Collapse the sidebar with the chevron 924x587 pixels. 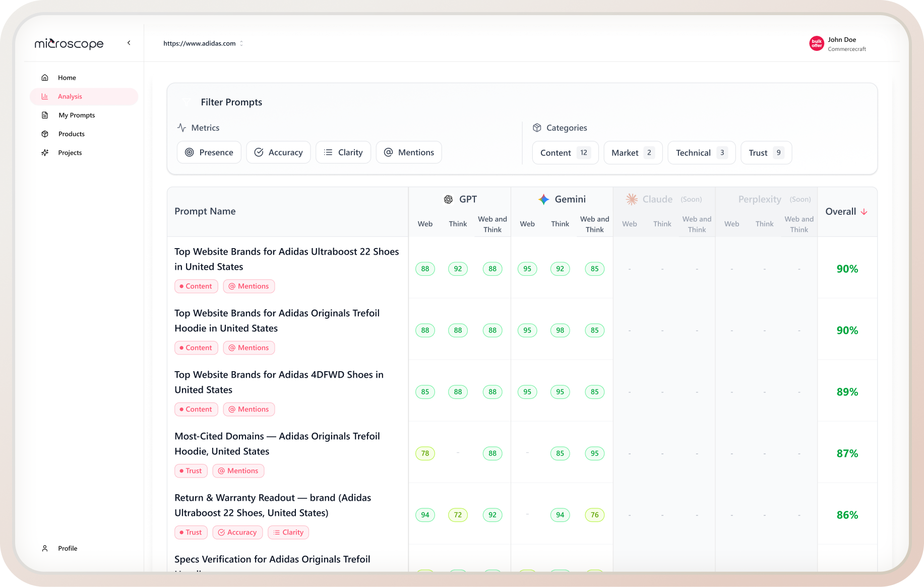[129, 43]
